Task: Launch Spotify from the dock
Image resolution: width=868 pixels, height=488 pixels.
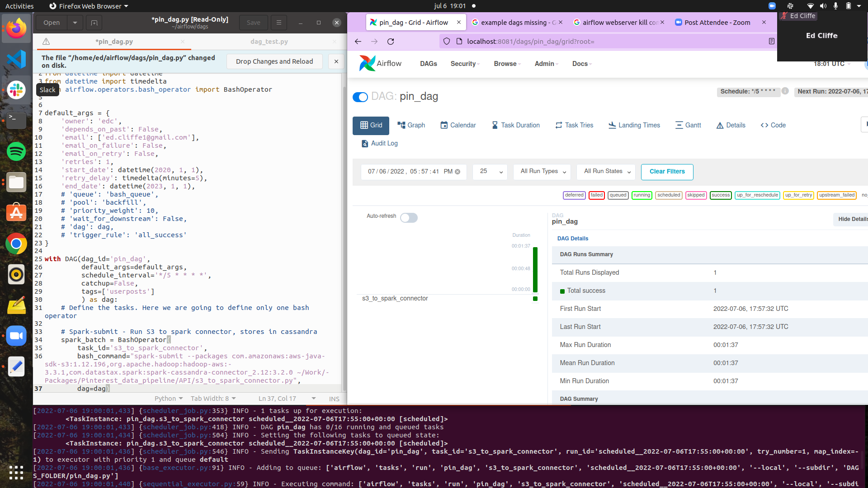Action: pyautogui.click(x=16, y=151)
